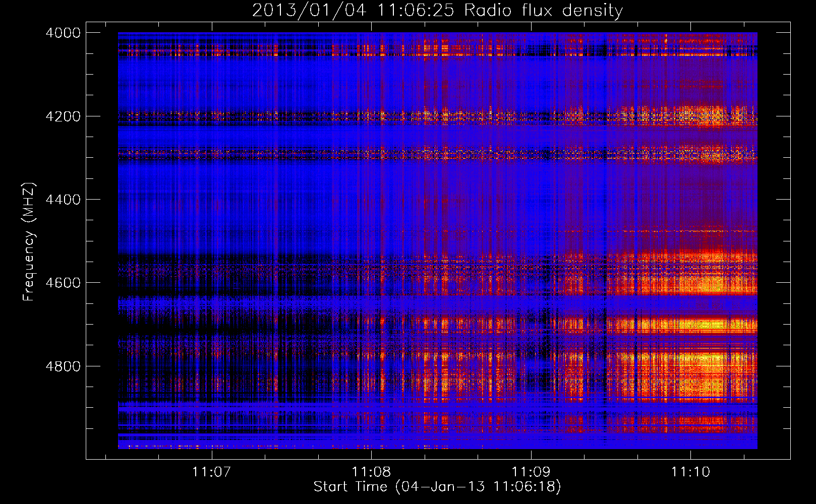Click the '11:09' time axis label
This screenshot has width=816, height=504.
click(x=531, y=472)
